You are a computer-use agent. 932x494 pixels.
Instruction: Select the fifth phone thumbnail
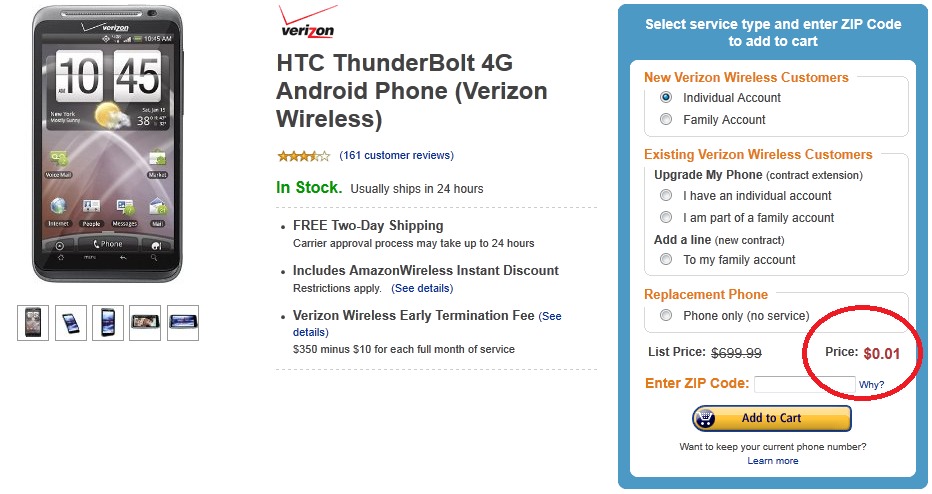[x=183, y=323]
